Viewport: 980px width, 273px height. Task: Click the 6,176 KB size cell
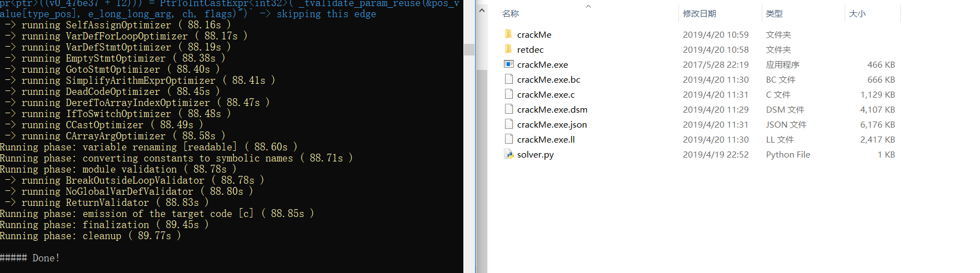click(877, 124)
